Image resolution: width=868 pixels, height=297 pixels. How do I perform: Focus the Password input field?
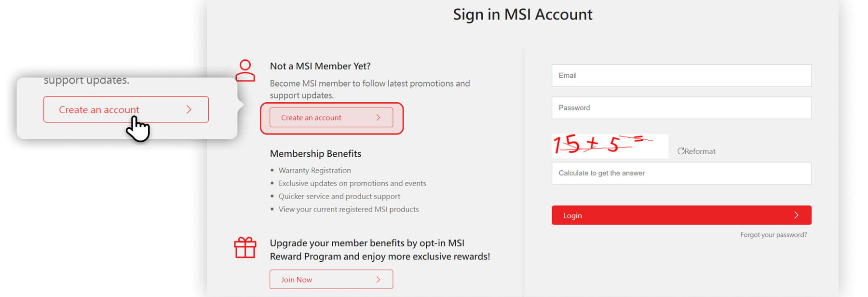(681, 108)
